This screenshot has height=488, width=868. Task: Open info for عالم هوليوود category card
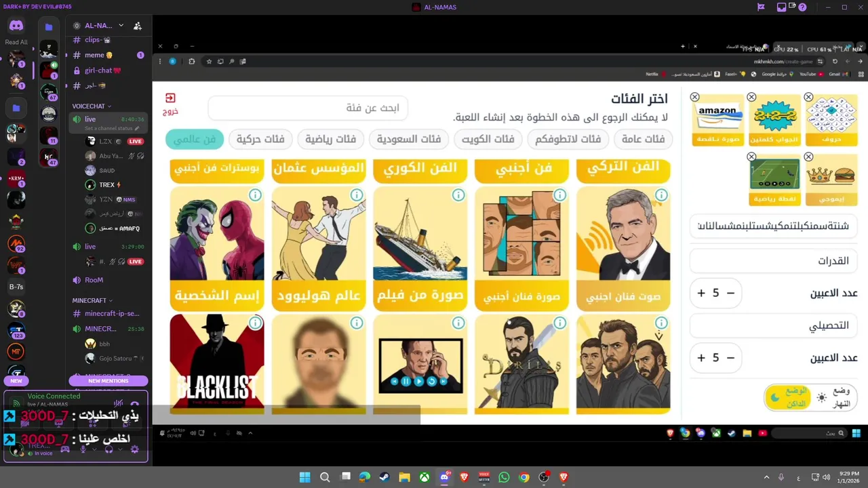pos(357,195)
